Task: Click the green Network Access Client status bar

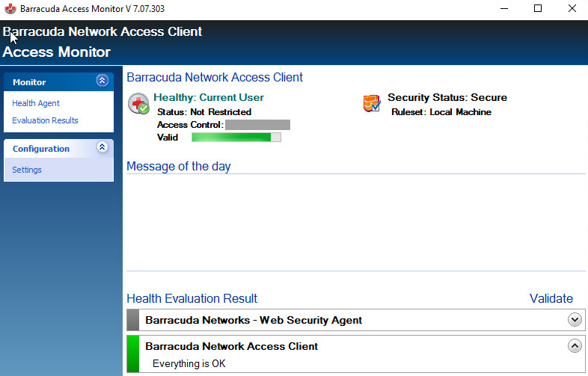Action: pyautogui.click(x=132, y=354)
